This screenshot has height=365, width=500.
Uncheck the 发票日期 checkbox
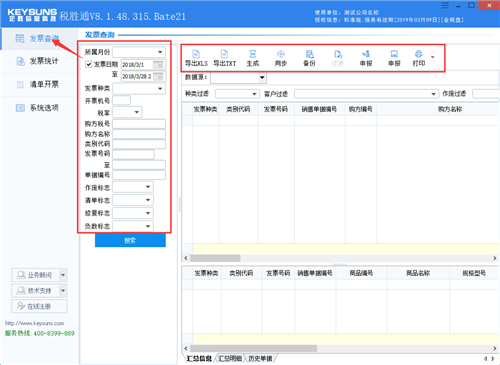coord(89,64)
